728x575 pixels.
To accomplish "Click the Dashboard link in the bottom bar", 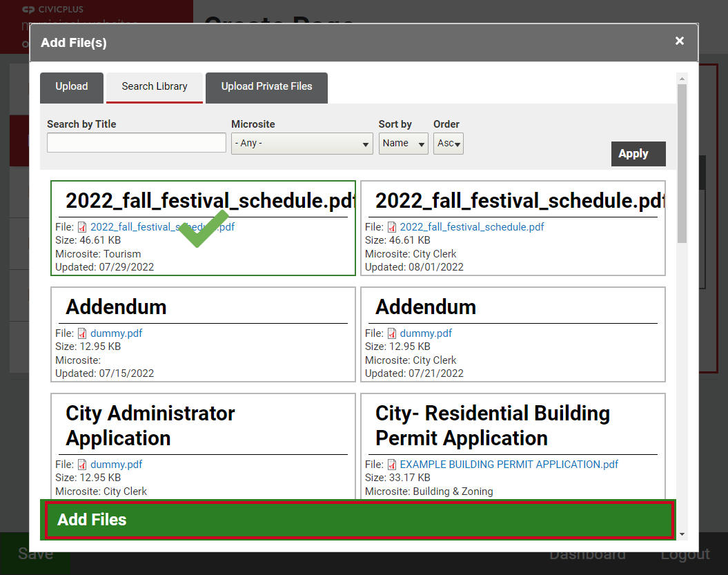I will 587,554.
